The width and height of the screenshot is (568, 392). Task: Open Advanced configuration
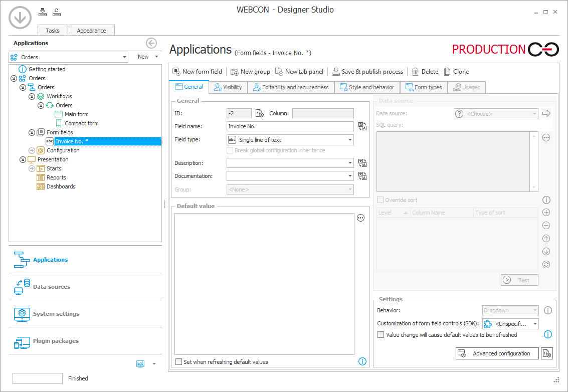click(x=497, y=353)
